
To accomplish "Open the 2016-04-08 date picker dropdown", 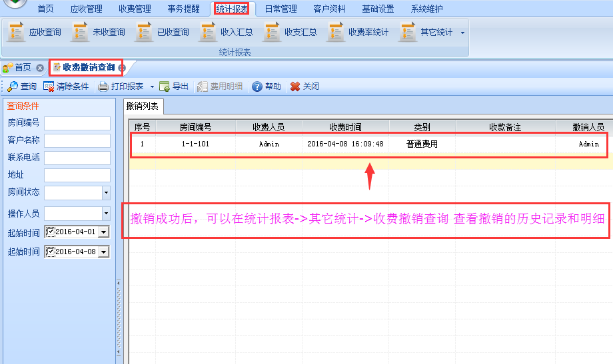I will click(x=103, y=252).
